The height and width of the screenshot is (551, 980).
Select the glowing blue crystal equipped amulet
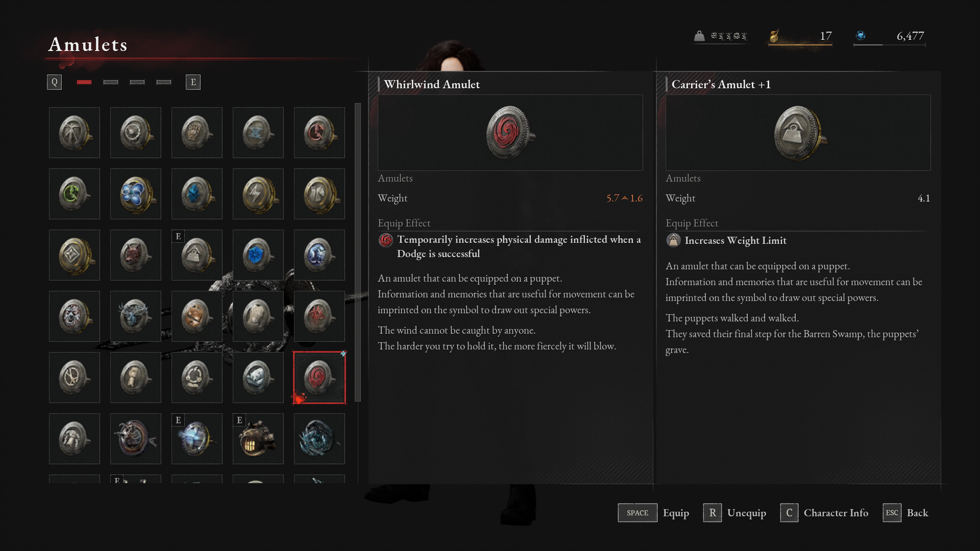(x=197, y=439)
